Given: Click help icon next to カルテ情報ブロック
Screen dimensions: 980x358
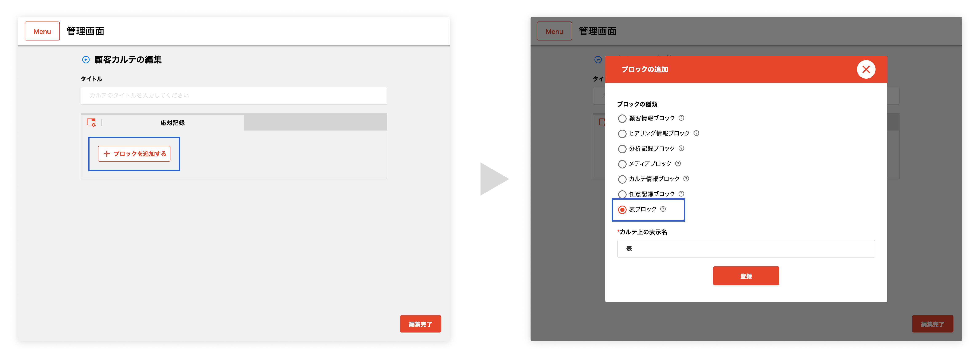Looking at the screenshot, I should point(686,179).
